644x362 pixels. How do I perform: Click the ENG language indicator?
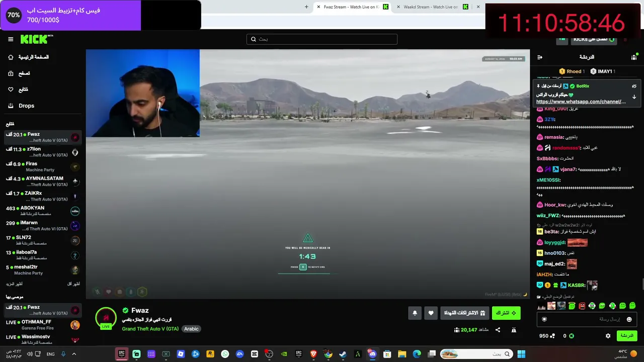(50, 354)
